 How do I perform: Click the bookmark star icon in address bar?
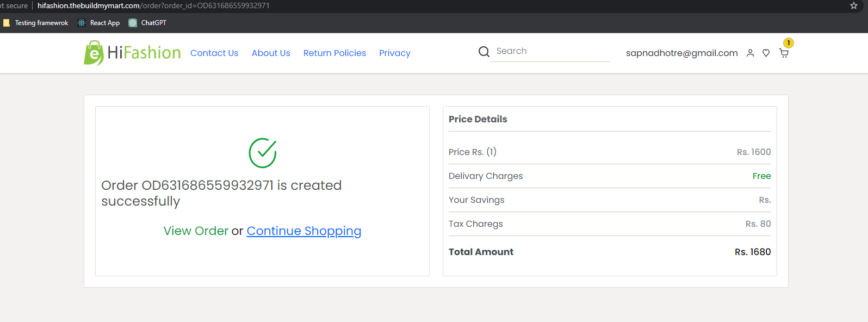tap(854, 5)
